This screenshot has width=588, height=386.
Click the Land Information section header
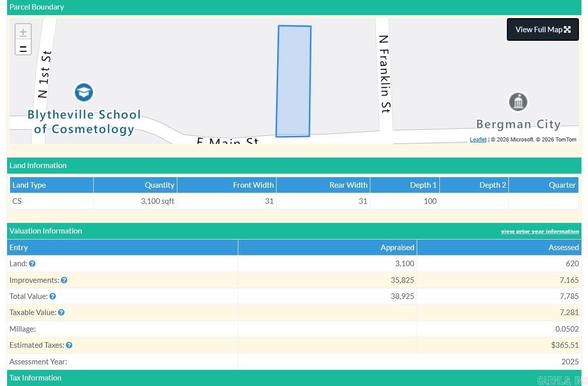click(38, 166)
